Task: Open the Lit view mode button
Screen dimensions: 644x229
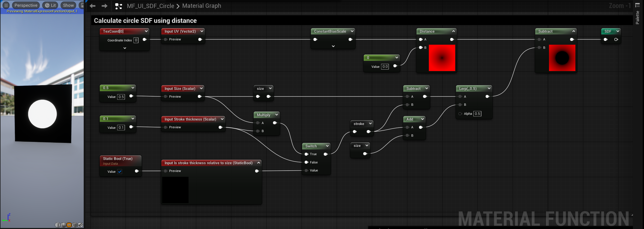Action: pyautogui.click(x=51, y=5)
